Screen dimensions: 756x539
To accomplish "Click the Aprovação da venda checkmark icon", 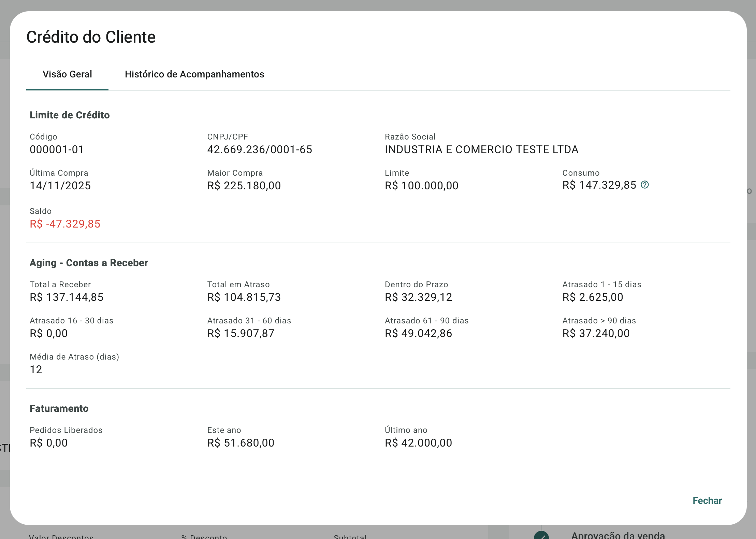I will [541, 536].
